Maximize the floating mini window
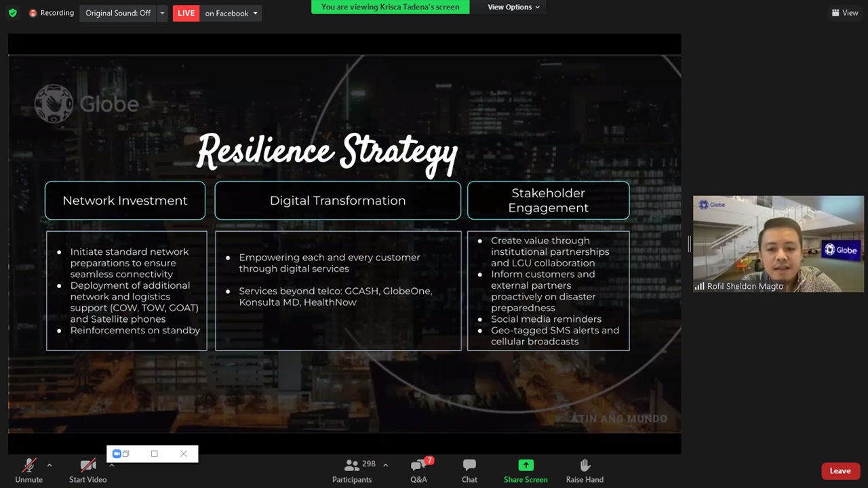Screen dimensions: 868x488 (x=154, y=453)
